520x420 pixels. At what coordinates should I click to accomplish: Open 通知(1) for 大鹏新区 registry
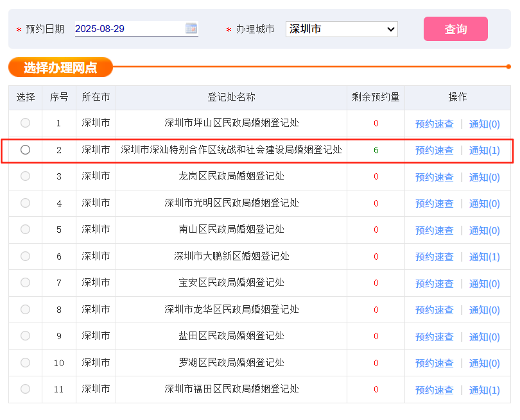coord(483,256)
